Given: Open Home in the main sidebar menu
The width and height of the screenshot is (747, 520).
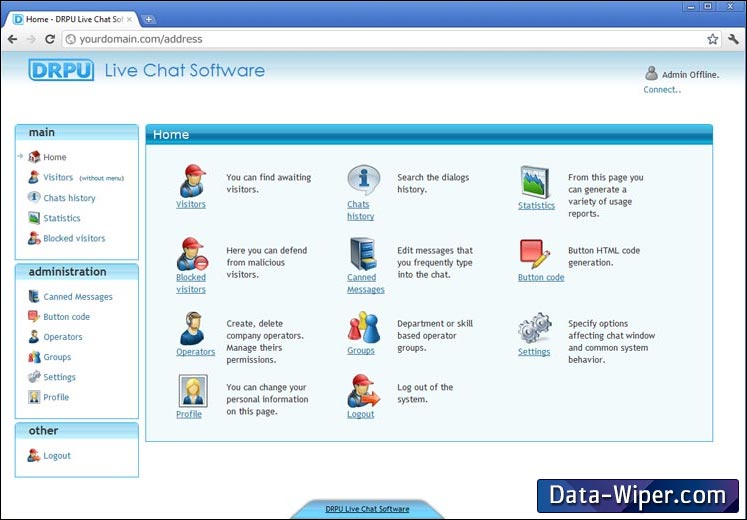Looking at the screenshot, I should tap(55, 157).
